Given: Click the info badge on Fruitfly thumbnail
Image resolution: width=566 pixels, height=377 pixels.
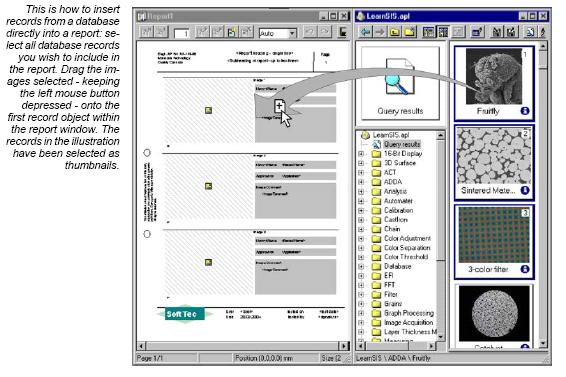Looking at the screenshot, I should 525,111.
